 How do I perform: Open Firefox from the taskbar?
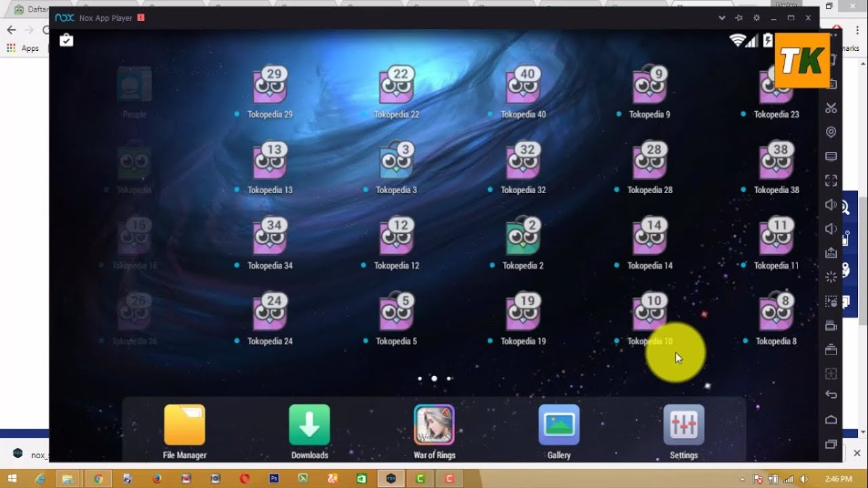pyautogui.click(x=157, y=479)
